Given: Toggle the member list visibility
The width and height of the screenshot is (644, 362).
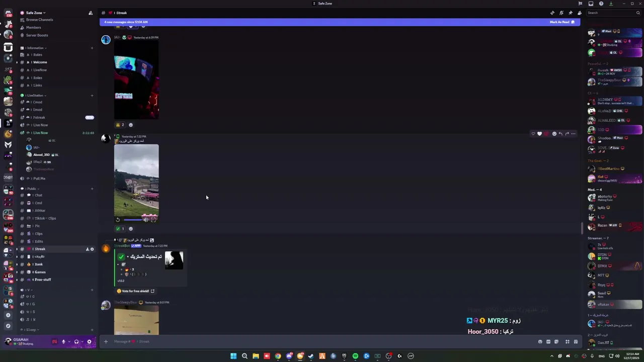Looking at the screenshot, I should pyautogui.click(x=579, y=13).
